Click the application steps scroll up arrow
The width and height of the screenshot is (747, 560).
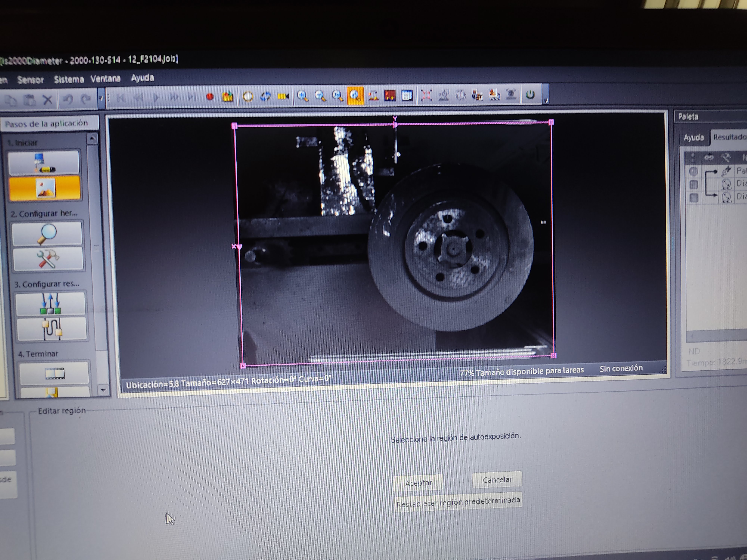pyautogui.click(x=92, y=138)
